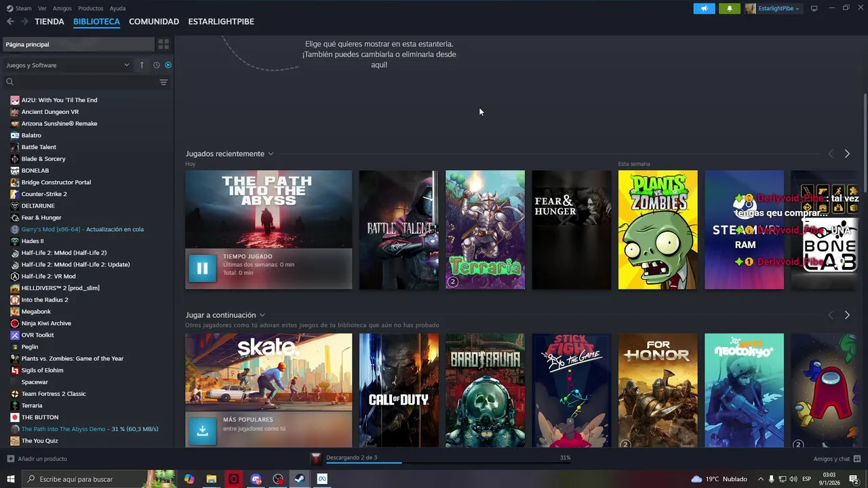
Task: Open the Amigos menu
Action: point(62,8)
